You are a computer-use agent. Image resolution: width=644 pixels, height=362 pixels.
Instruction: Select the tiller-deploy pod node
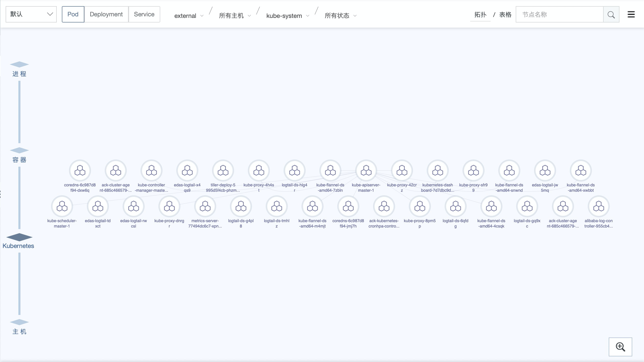point(223,171)
